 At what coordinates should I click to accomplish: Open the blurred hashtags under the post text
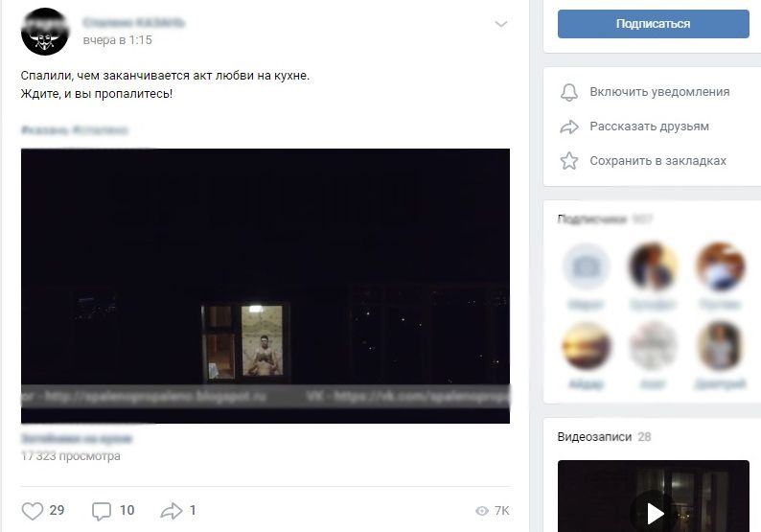[x=74, y=130]
